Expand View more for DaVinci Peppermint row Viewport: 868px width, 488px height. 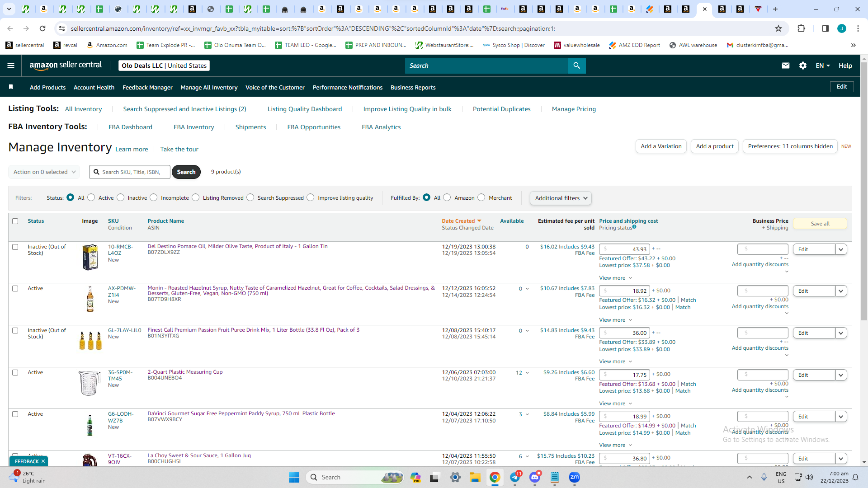[615, 445]
